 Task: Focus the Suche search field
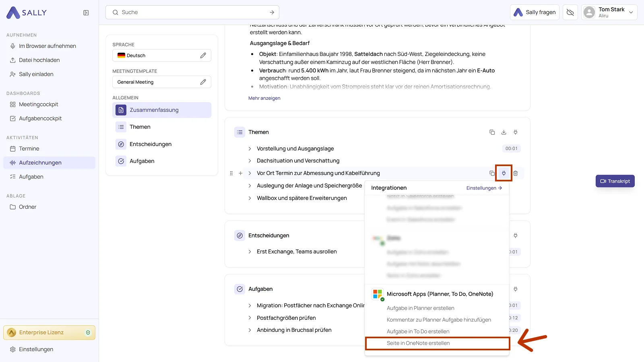tap(192, 12)
